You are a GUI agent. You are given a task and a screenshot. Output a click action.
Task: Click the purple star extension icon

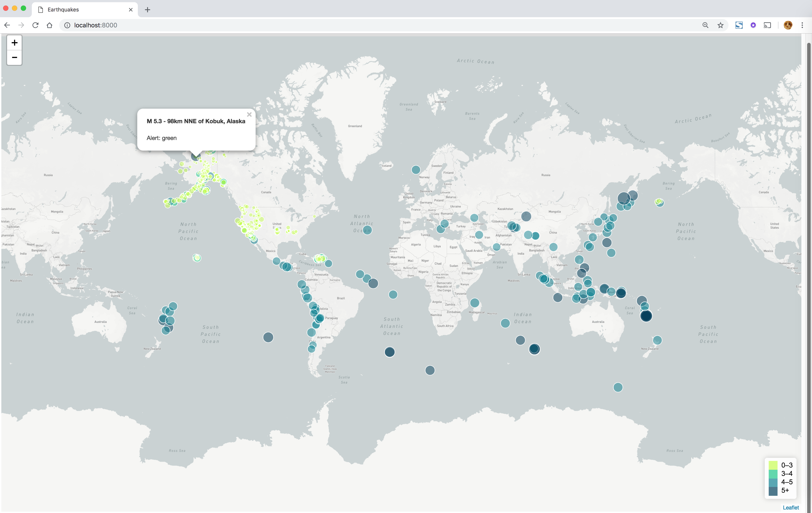pos(753,25)
